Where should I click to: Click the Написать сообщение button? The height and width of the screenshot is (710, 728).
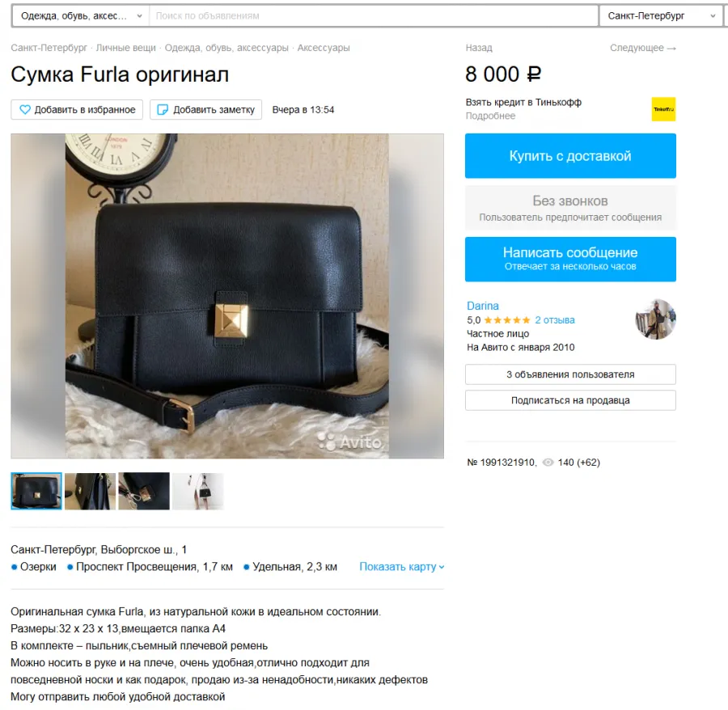click(570, 259)
